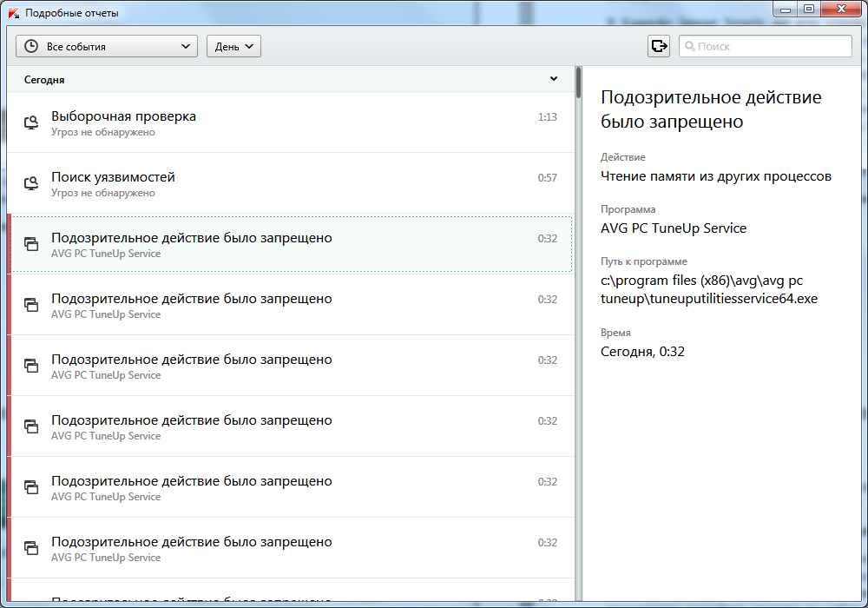The image size is (868, 608).
Task: Click the export report icon button
Action: 659,46
